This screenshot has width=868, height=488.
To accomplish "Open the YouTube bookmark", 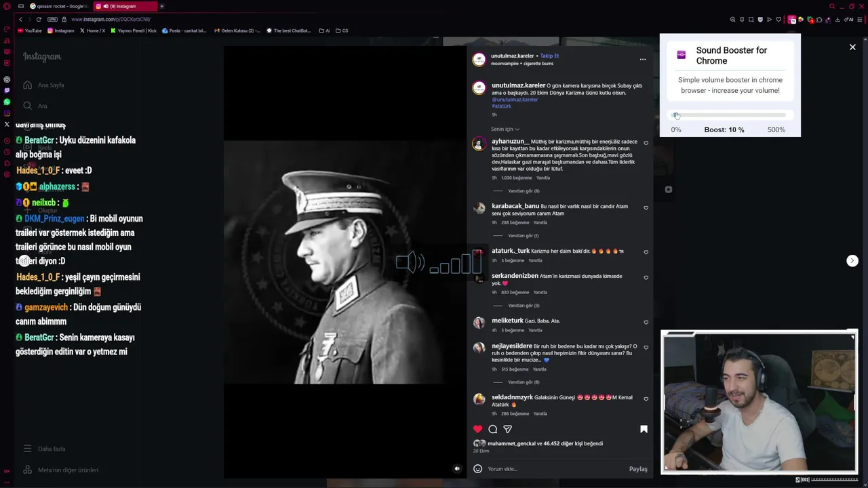I will [x=30, y=30].
